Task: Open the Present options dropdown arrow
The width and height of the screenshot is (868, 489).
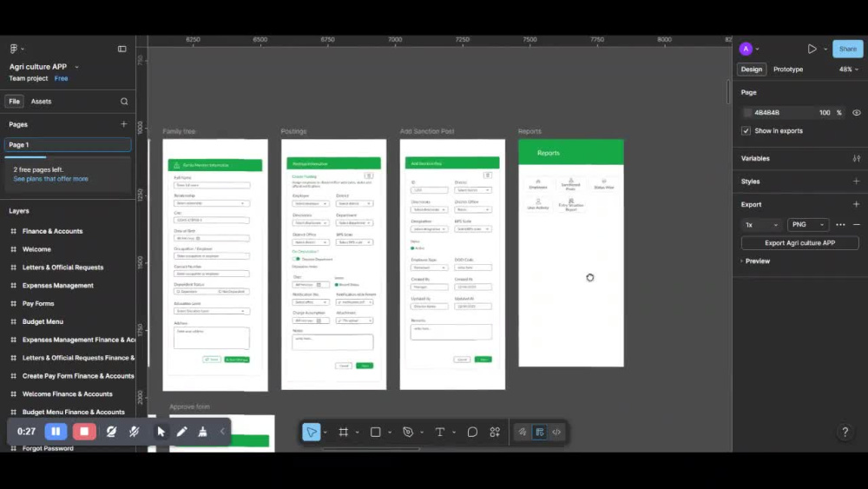Action: (825, 49)
